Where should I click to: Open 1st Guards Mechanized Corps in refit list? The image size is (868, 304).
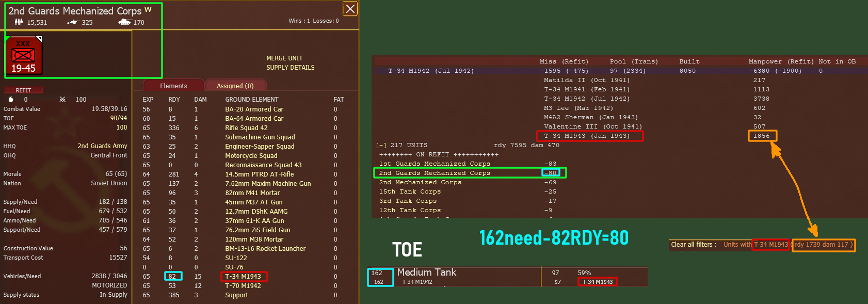(435, 164)
